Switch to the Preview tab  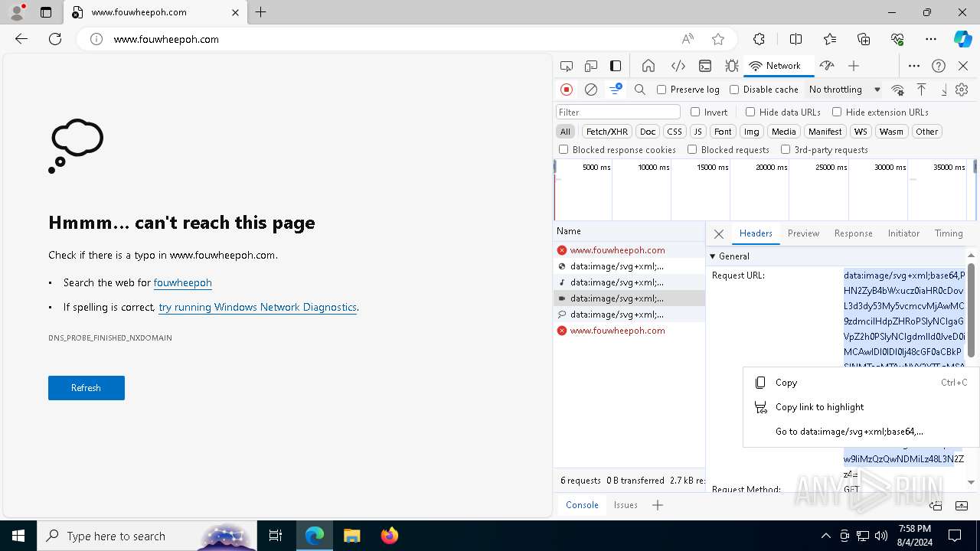tap(803, 233)
